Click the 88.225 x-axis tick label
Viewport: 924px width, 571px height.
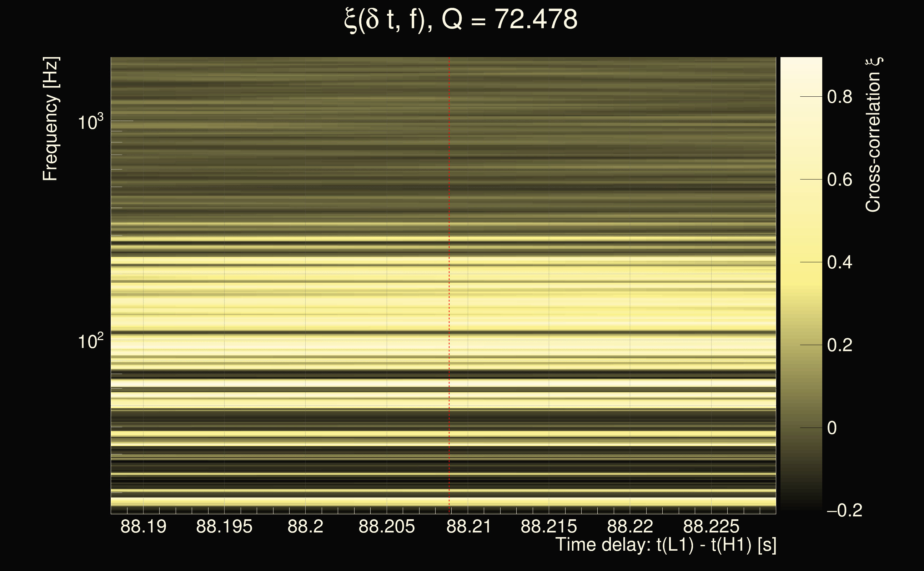click(x=711, y=526)
